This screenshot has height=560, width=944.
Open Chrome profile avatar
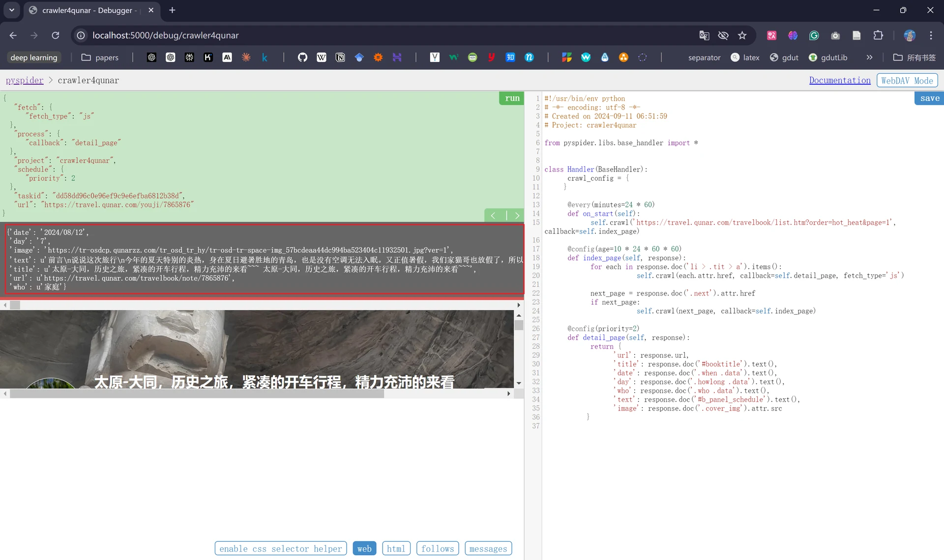[x=910, y=35]
